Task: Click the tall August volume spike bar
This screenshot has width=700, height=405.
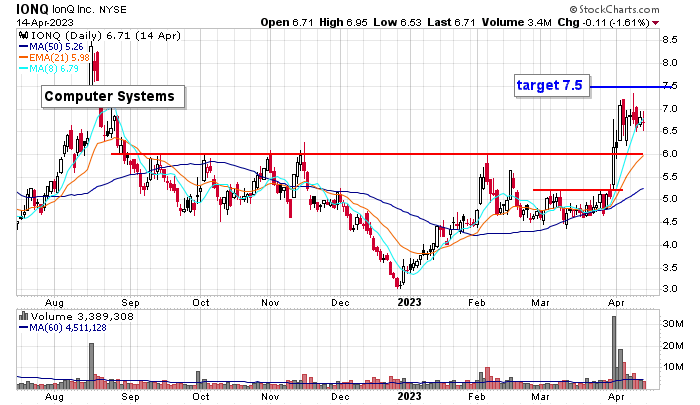Action: (x=92, y=366)
